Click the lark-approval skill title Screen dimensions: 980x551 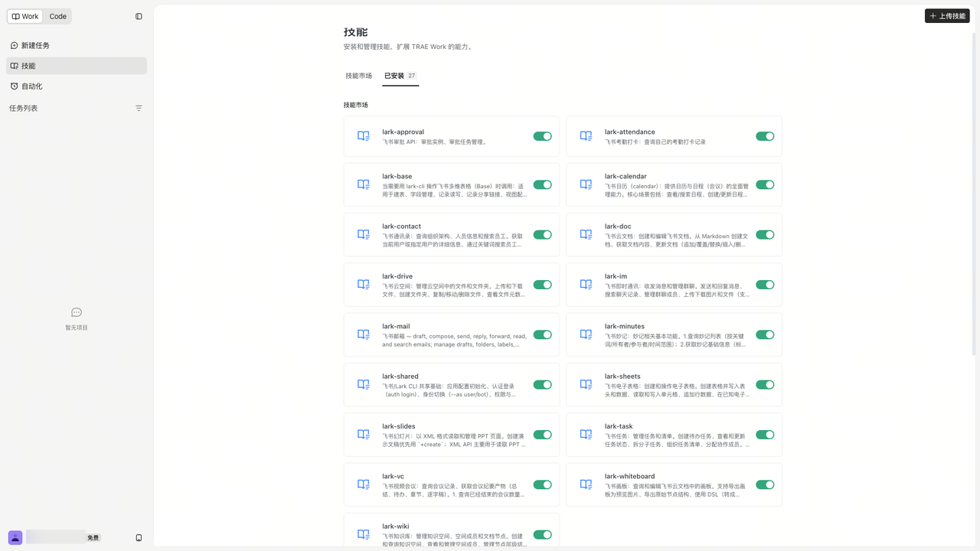[x=403, y=132]
